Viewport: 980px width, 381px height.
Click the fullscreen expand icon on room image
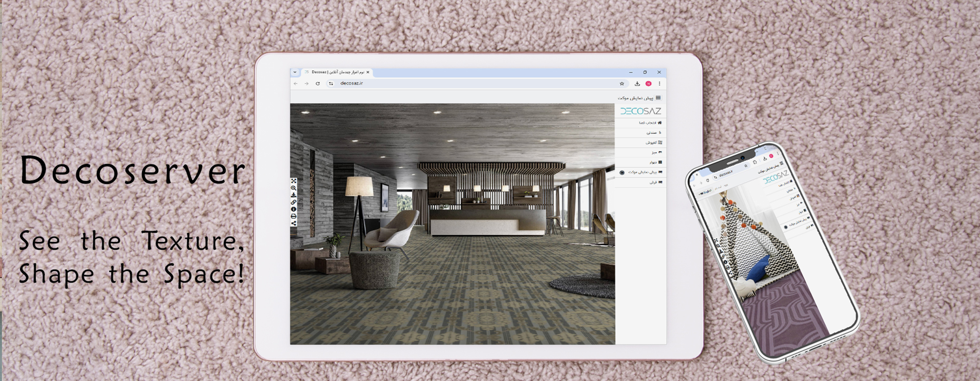[x=294, y=181]
